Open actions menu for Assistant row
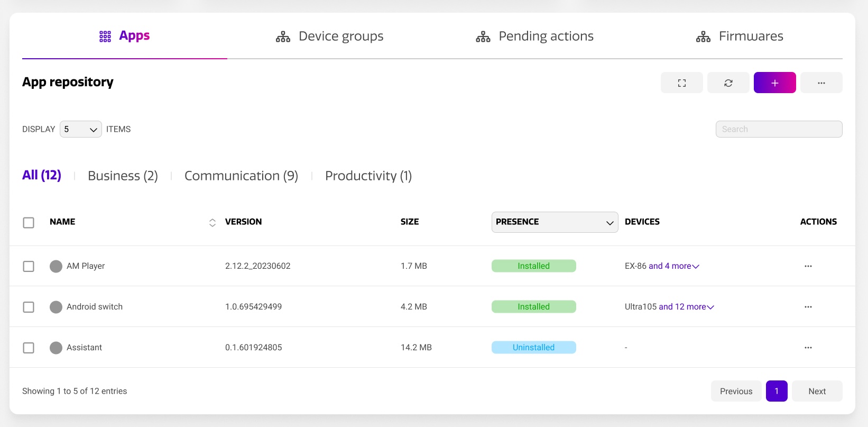The image size is (868, 427). click(808, 348)
